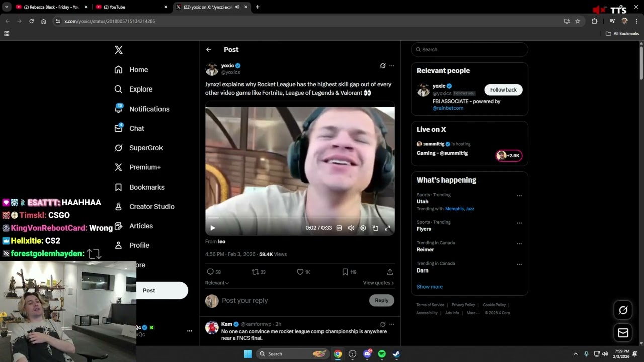Open options for Flyers trend
The image size is (644, 362).
coord(519,223)
